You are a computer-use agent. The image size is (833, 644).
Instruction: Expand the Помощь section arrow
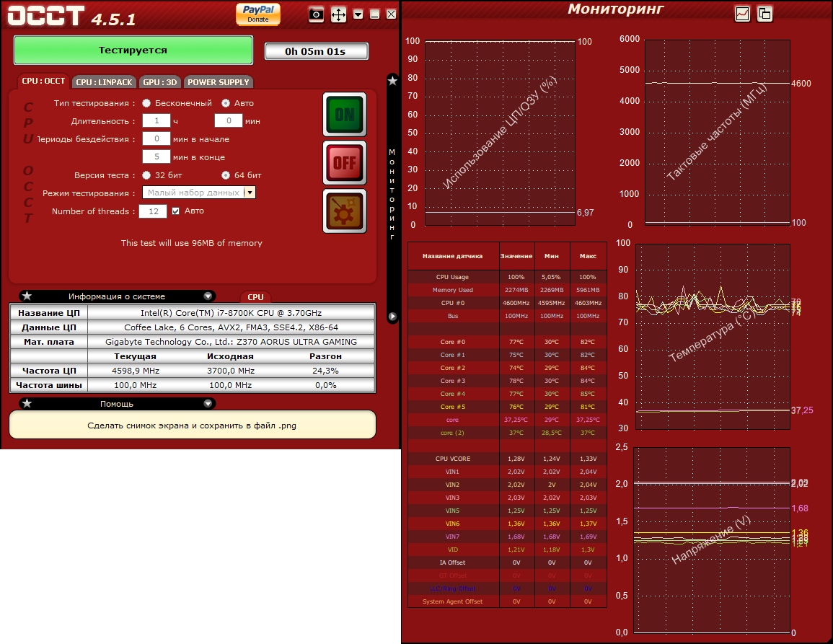point(208,403)
